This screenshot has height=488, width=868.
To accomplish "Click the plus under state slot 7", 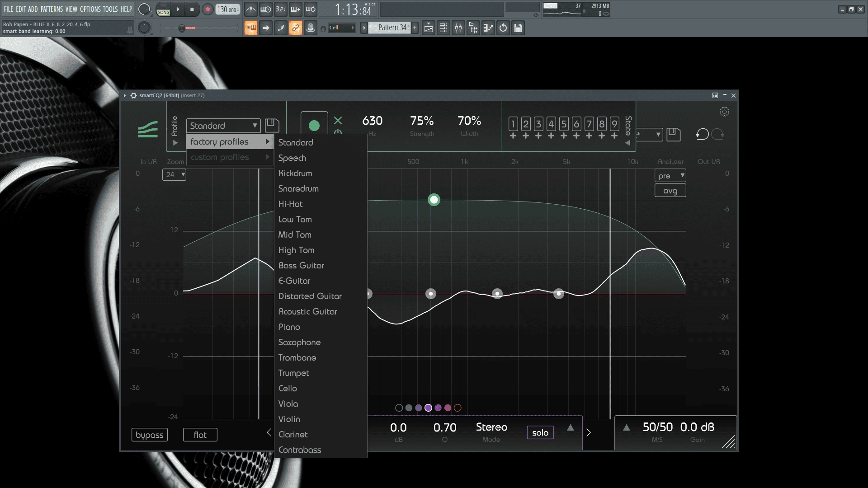I will pyautogui.click(x=589, y=136).
